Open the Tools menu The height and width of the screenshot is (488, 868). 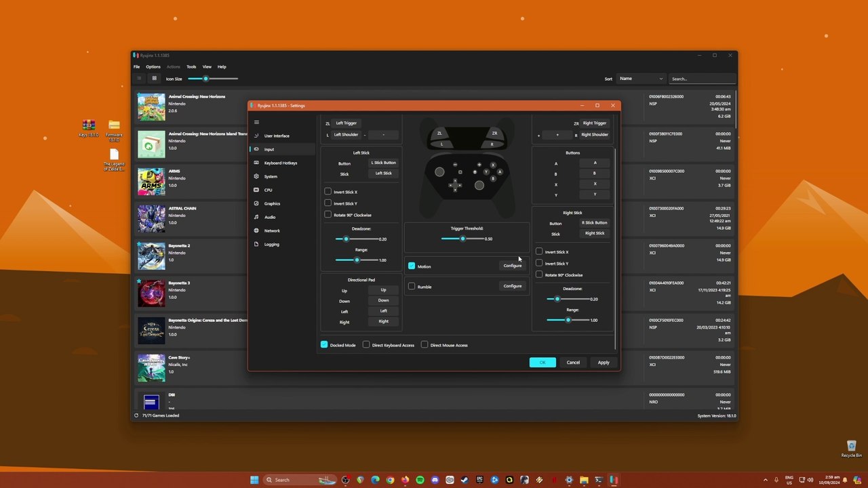tap(191, 66)
